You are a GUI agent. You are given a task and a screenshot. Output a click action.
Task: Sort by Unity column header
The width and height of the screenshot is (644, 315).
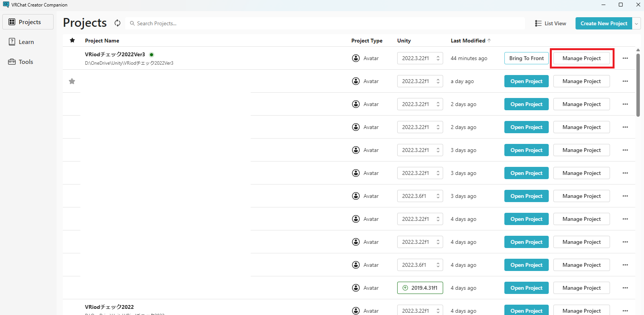click(x=404, y=41)
